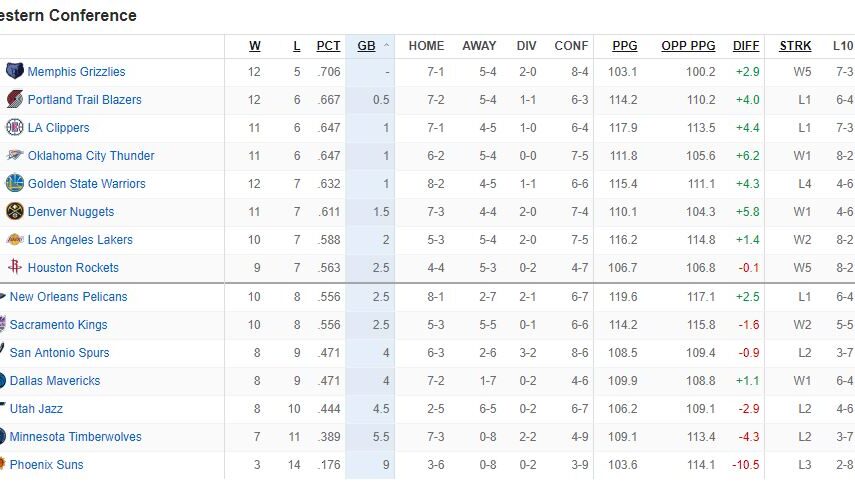Click the Houston Rockets logo icon
The image size is (855, 494).
pos(15,268)
